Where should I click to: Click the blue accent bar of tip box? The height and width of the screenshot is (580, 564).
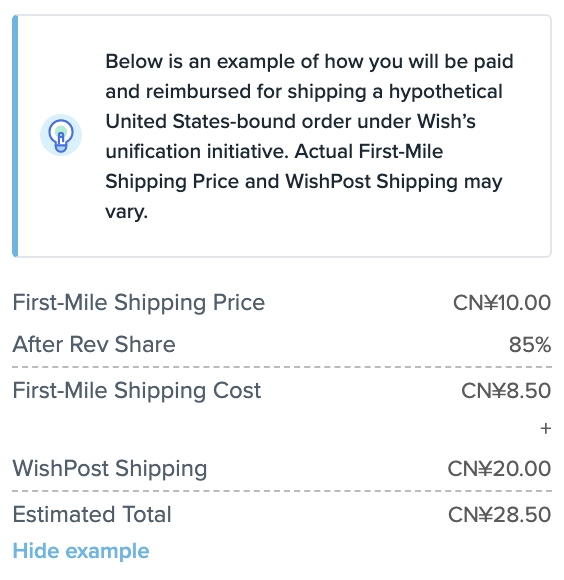15,136
